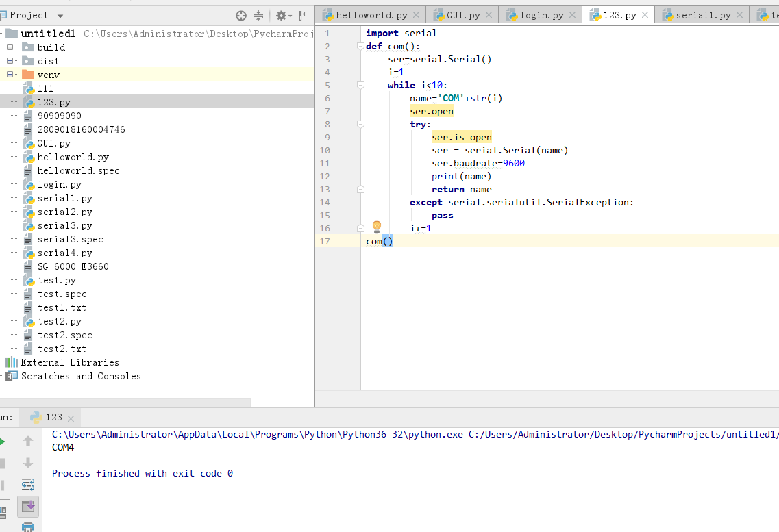779x532 pixels.
Task: Toggle scroll-to-end in the Run console
Action: click(x=28, y=507)
